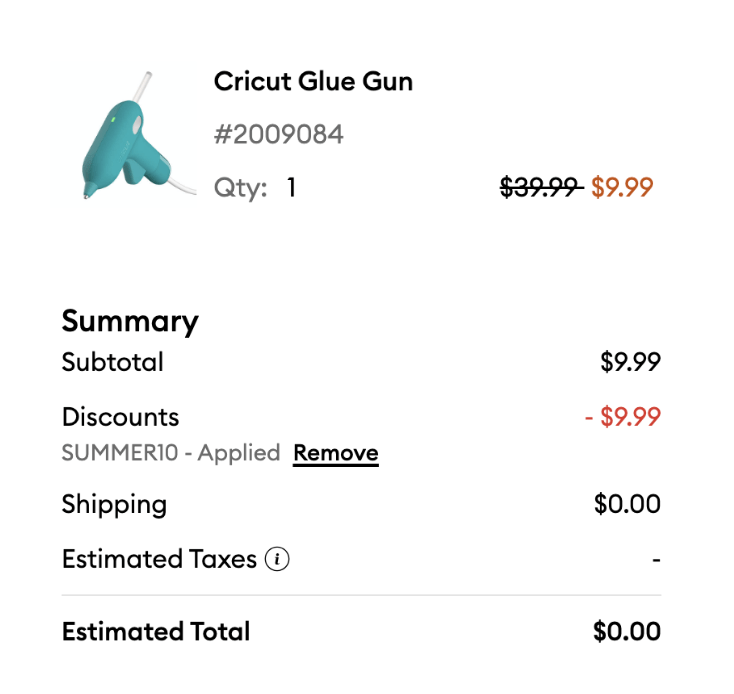Click the $9.99 subtotal amount
The width and height of the screenshot is (734, 694).
[630, 362]
